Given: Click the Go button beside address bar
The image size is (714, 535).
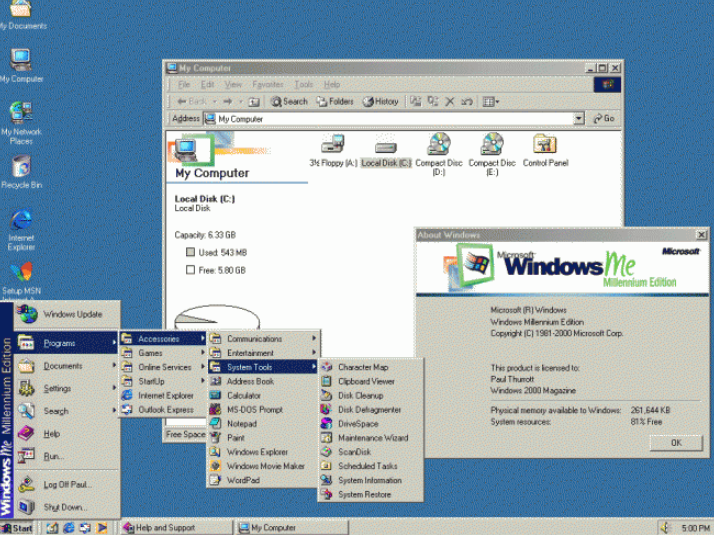Looking at the screenshot, I should [x=604, y=119].
